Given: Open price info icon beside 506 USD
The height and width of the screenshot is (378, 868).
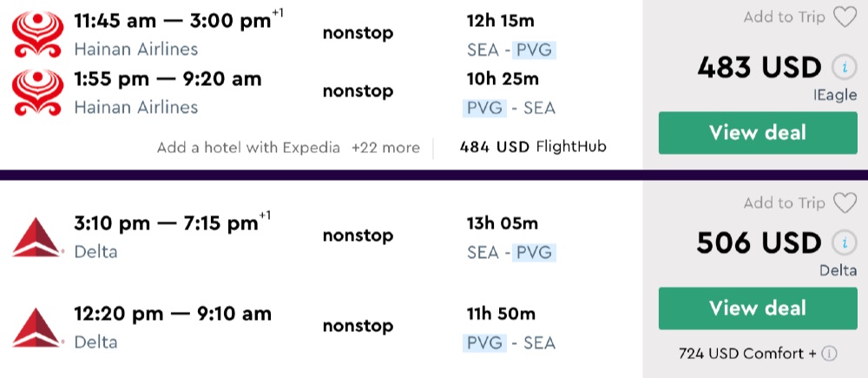Looking at the screenshot, I should click(x=841, y=243).
